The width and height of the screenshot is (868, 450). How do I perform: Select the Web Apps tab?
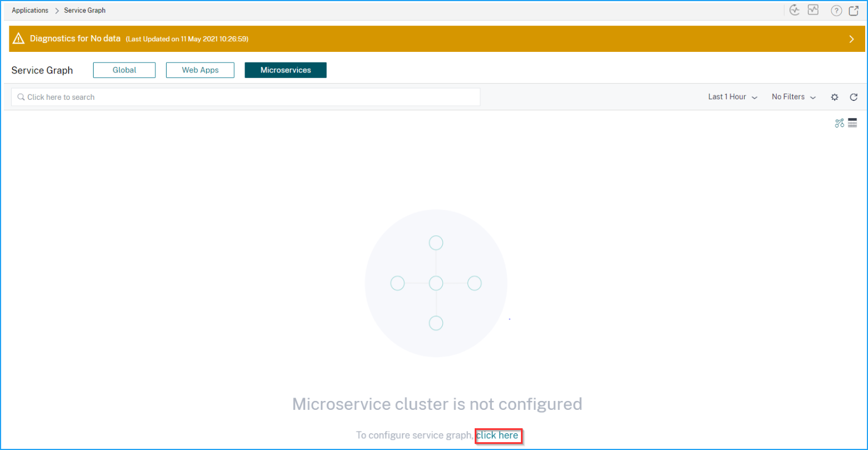200,70
